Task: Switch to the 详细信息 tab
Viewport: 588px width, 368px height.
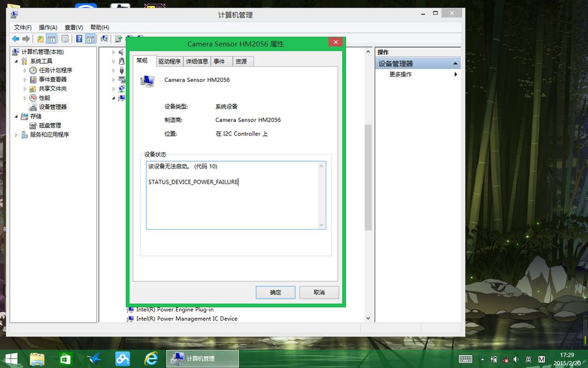Action: 197,61
